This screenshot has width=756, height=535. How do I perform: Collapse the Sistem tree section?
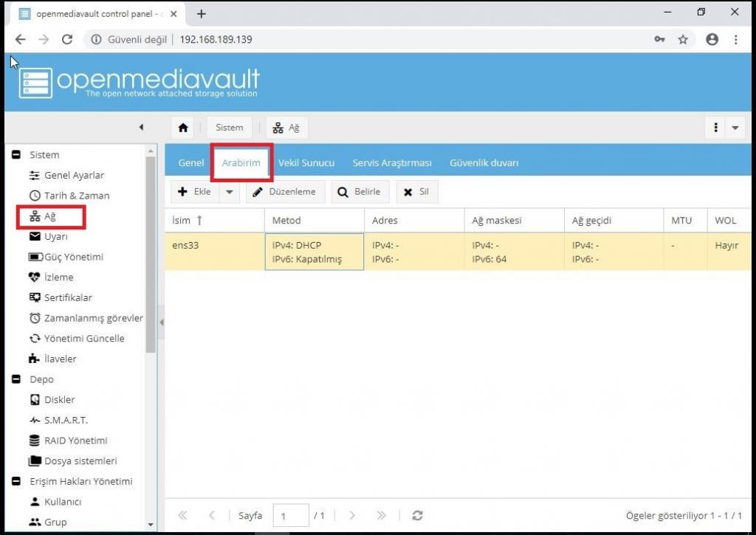click(x=16, y=155)
